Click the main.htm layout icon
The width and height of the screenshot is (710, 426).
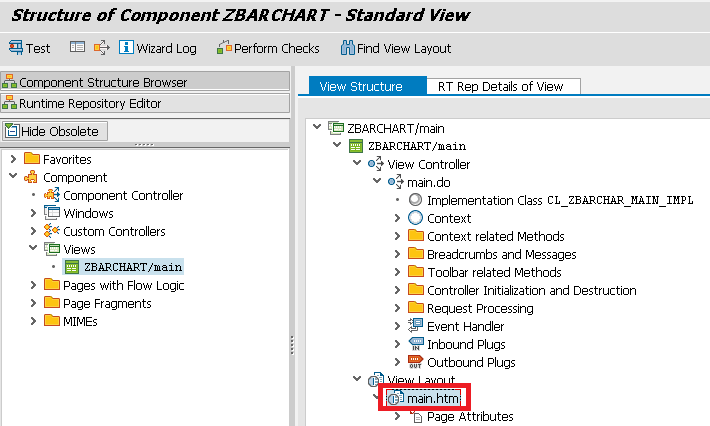tap(396, 398)
